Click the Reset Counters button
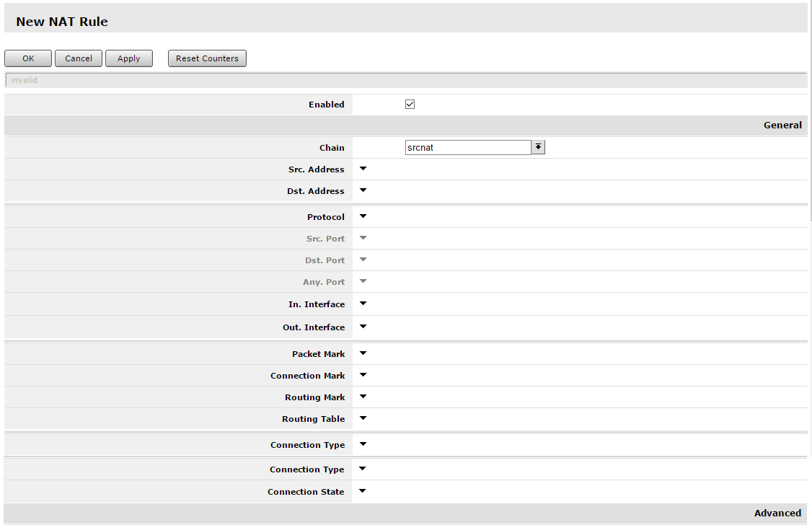Image resolution: width=812 pixels, height=525 pixels. (x=207, y=58)
